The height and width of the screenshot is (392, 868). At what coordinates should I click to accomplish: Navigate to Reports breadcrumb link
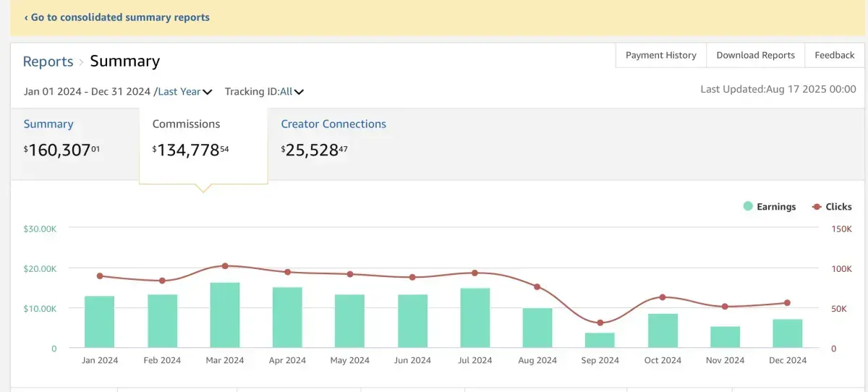point(48,61)
